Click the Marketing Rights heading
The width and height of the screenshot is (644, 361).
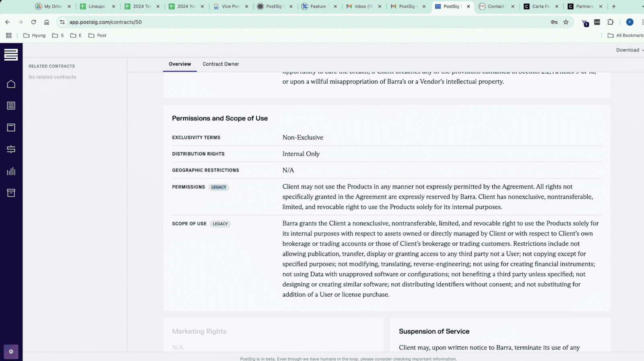click(x=199, y=331)
